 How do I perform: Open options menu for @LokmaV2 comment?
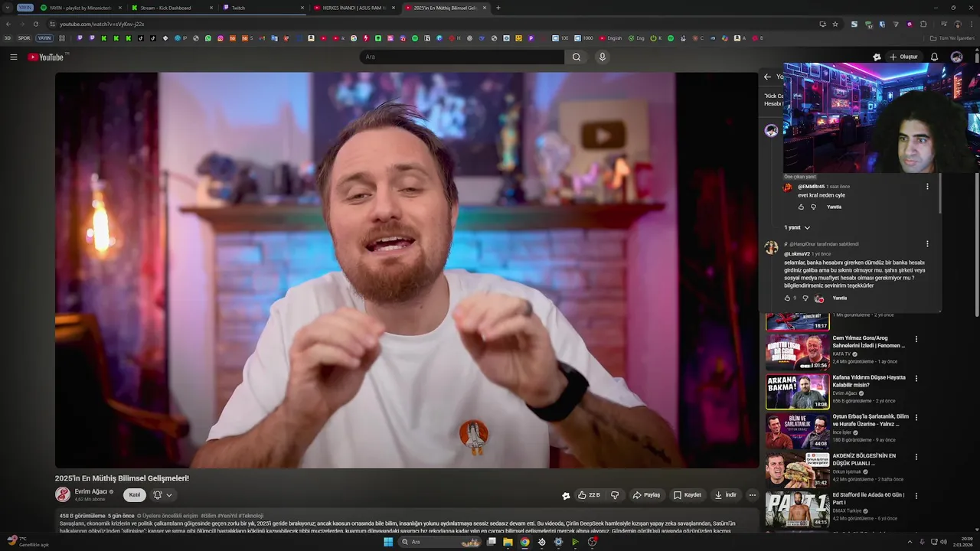coord(927,244)
